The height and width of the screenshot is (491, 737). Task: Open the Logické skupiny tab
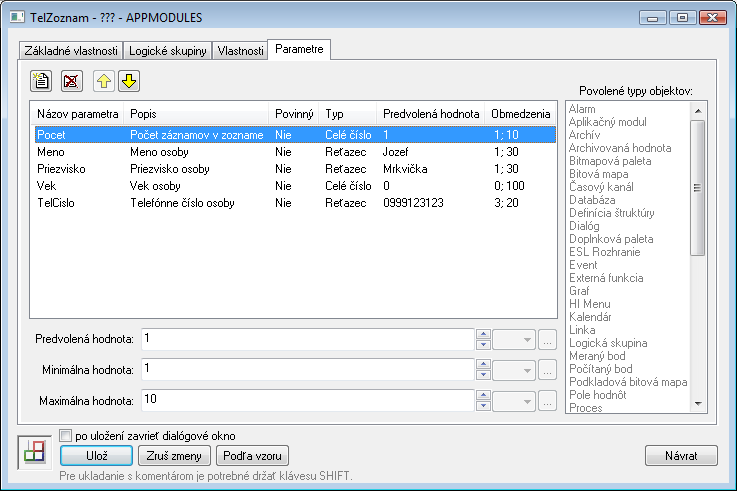[167, 51]
